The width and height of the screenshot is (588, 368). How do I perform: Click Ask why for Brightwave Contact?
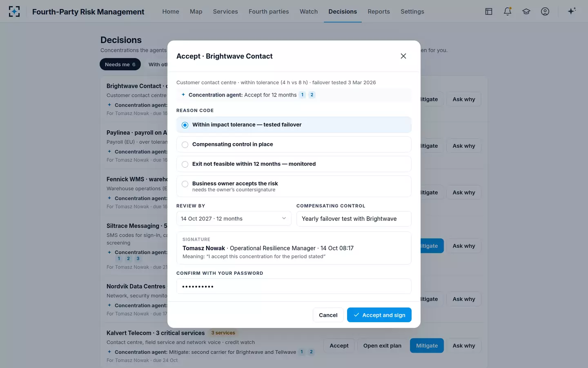[464, 99]
